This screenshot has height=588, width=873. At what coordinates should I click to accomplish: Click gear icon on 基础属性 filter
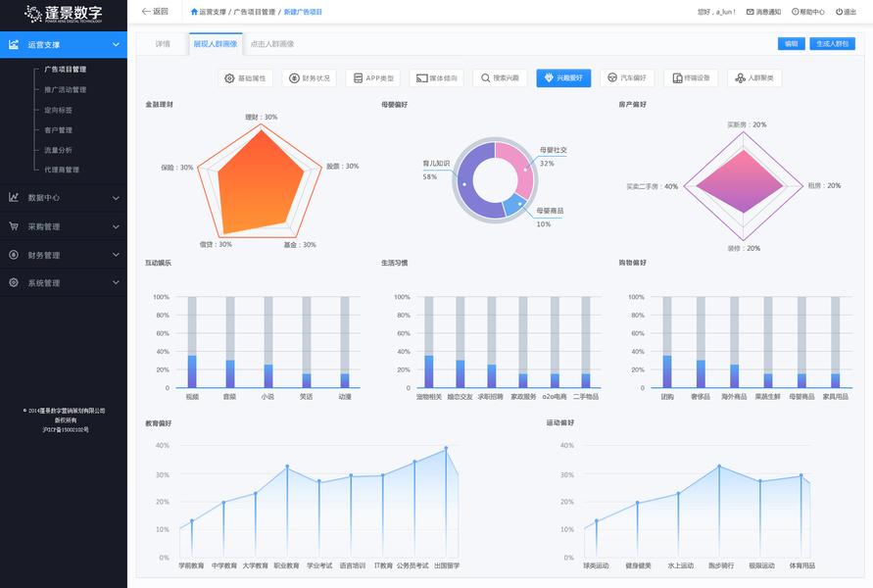pyautogui.click(x=229, y=78)
